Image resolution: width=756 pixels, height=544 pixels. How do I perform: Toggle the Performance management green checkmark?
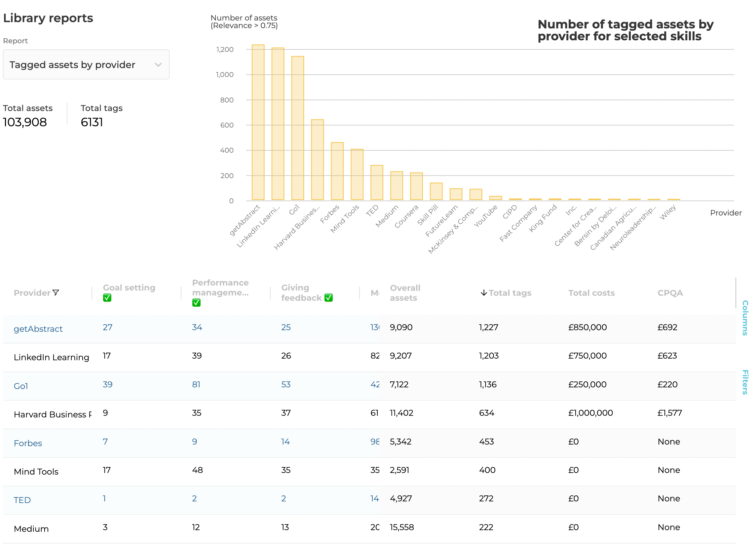196,303
